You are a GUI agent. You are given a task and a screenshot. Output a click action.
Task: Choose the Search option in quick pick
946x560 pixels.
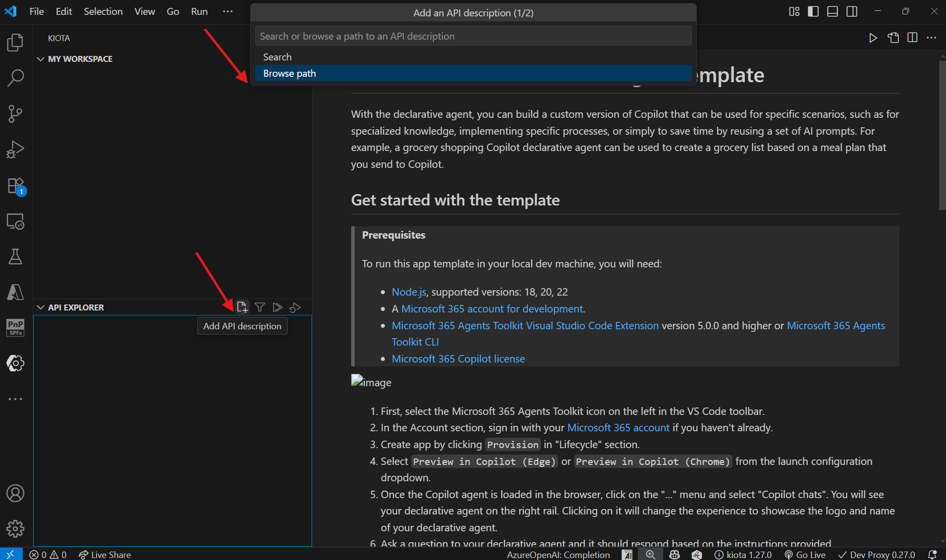pos(473,57)
